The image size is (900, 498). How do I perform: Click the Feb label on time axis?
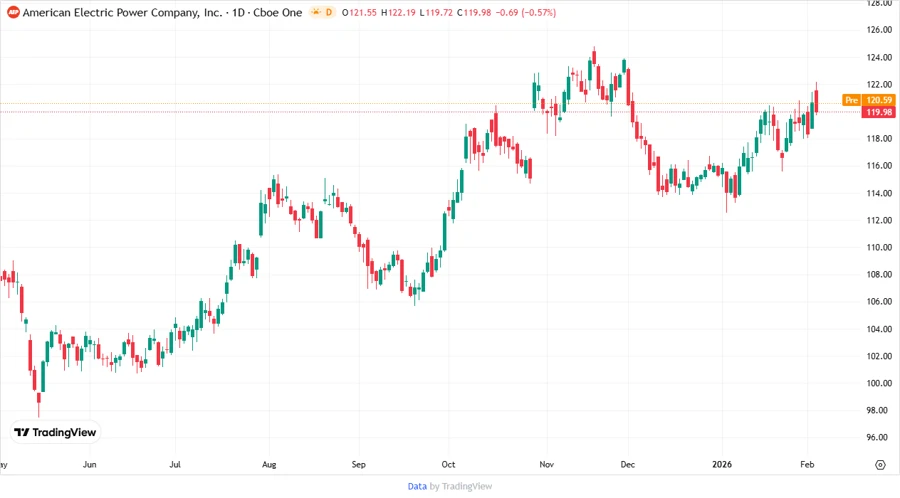point(806,465)
